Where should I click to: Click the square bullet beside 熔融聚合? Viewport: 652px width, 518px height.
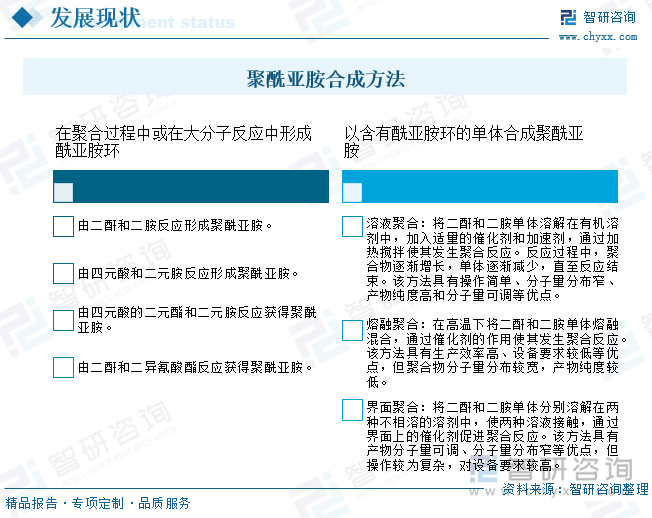point(352,331)
